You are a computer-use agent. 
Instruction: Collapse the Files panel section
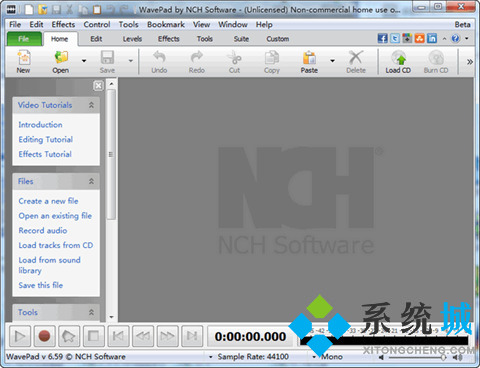pos(91,181)
